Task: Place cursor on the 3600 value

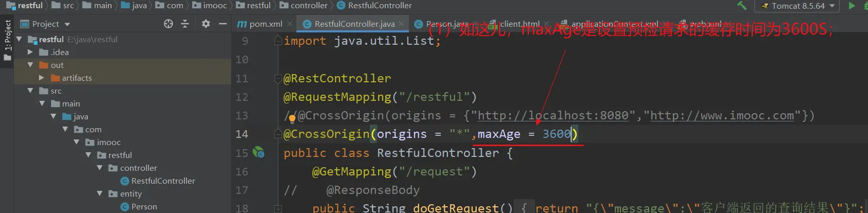Action: click(x=557, y=134)
